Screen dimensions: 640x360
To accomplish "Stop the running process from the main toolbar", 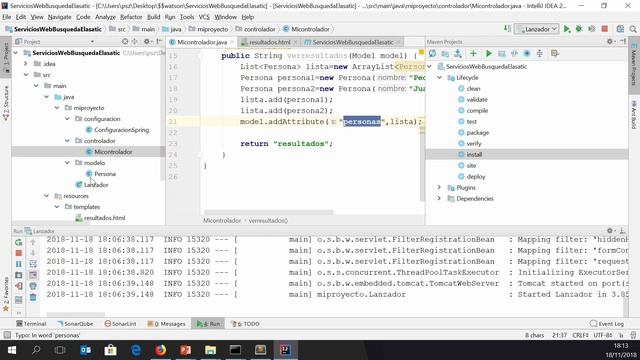I will click(604, 29).
